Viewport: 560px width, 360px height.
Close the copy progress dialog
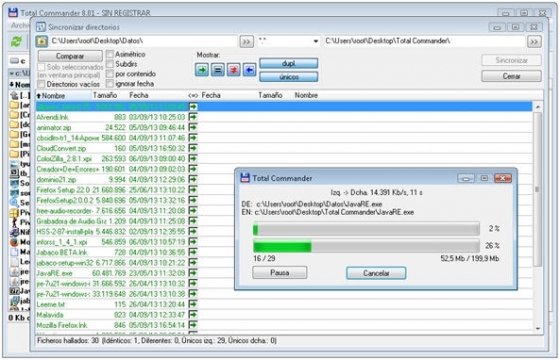502,178
